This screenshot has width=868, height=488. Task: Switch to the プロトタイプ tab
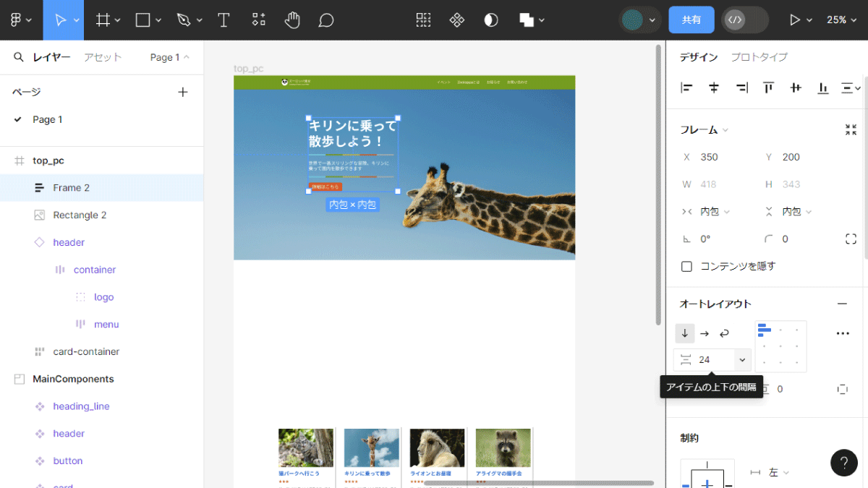759,57
